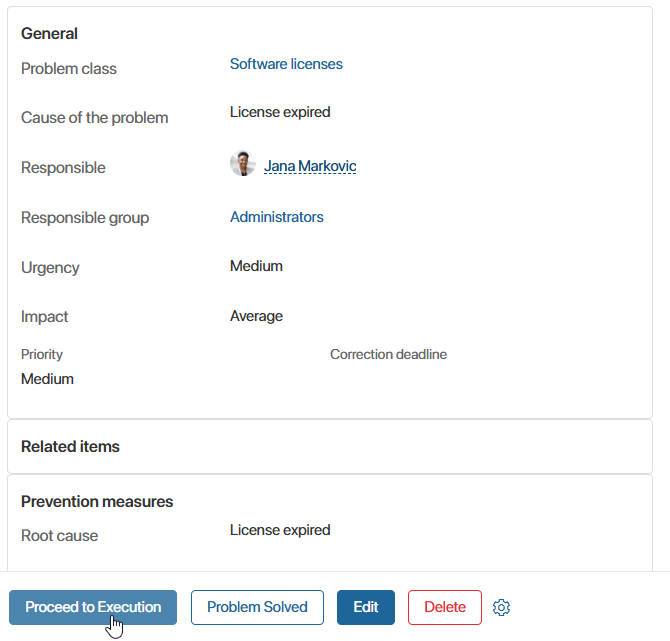Click the General section heading
Image resolution: width=670 pixels, height=641 pixels.
(50, 33)
